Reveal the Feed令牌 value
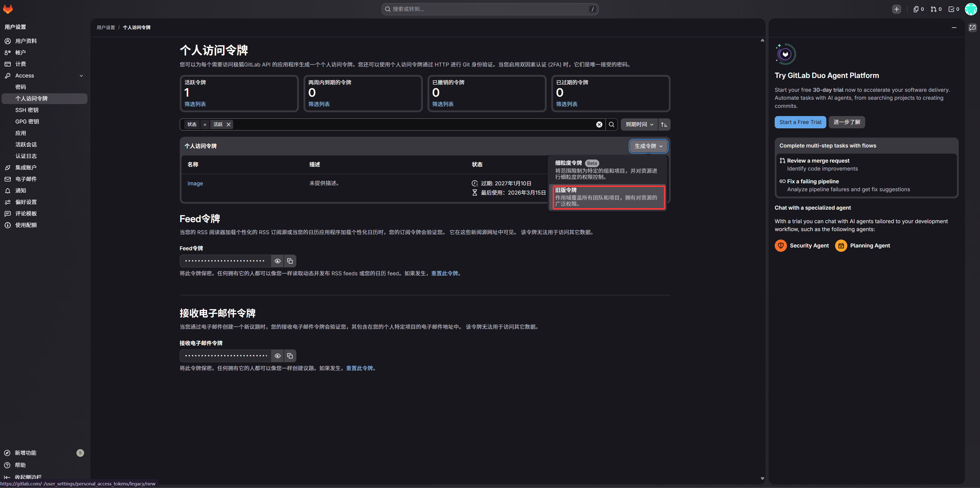This screenshot has width=980, height=488. point(277,261)
